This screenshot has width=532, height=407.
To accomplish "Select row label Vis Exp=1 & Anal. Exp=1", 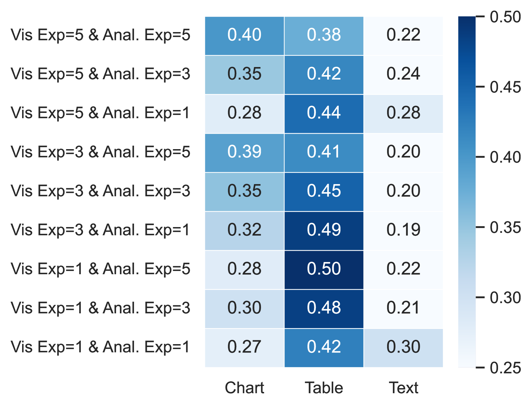I will [x=100, y=347].
